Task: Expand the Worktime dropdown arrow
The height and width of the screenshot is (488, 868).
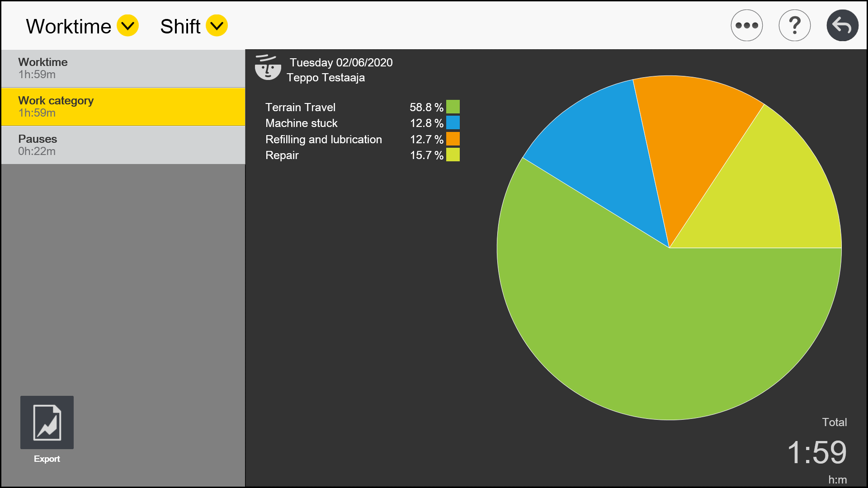Action: point(127,25)
